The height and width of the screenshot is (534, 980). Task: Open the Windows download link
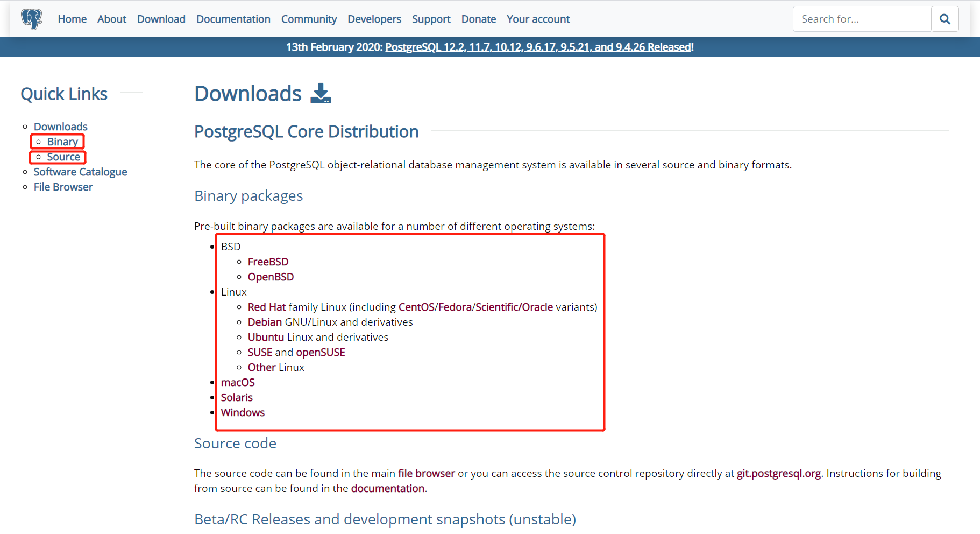[243, 412]
